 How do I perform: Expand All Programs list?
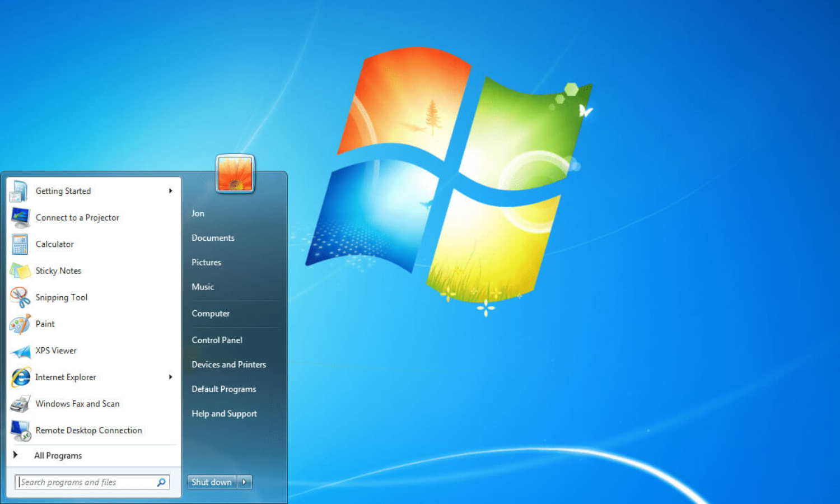pyautogui.click(x=58, y=456)
